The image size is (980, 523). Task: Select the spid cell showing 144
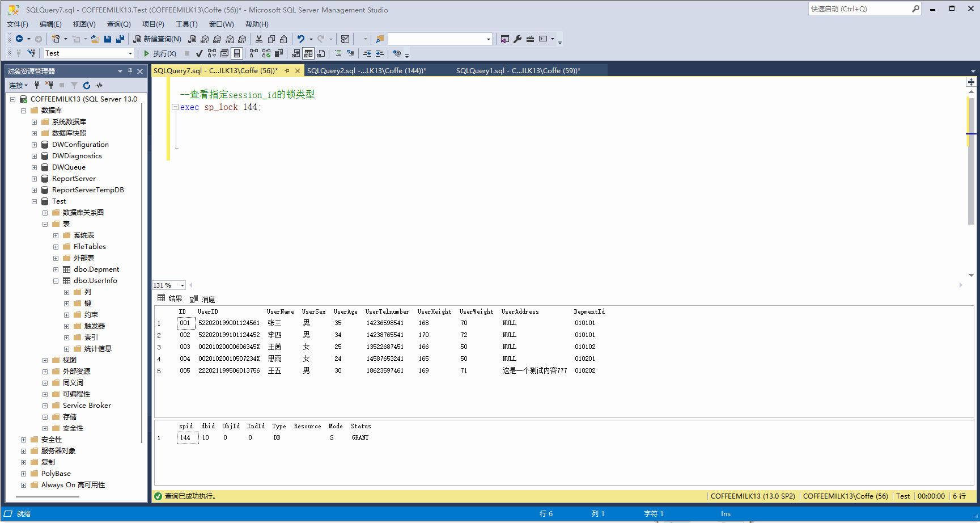point(187,437)
